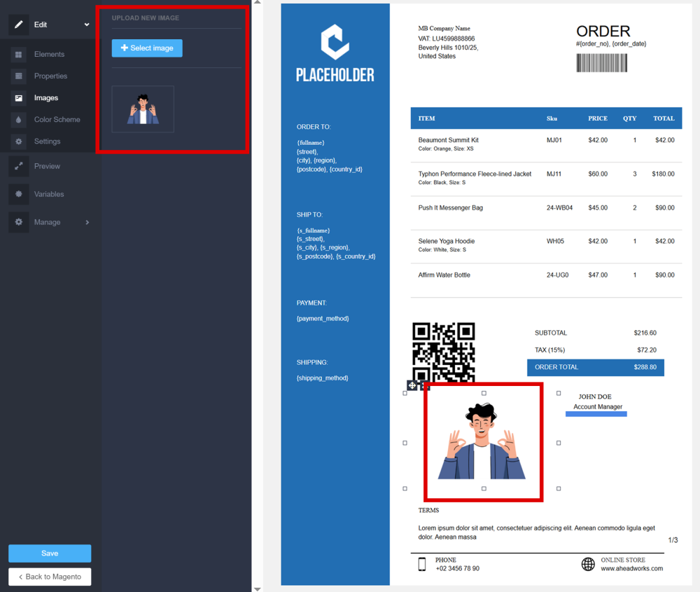Open the Settings section
The image size is (700, 592).
pos(47,142)
